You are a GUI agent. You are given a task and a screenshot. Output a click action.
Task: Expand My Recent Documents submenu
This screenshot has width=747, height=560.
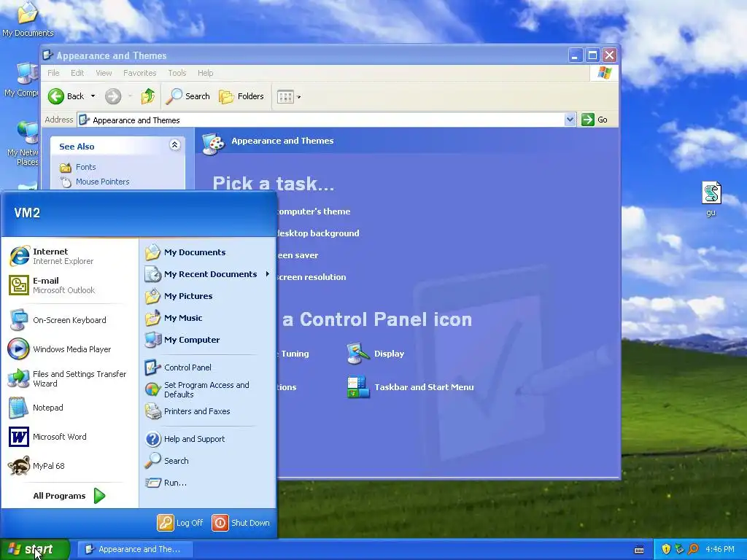(208, 274)
